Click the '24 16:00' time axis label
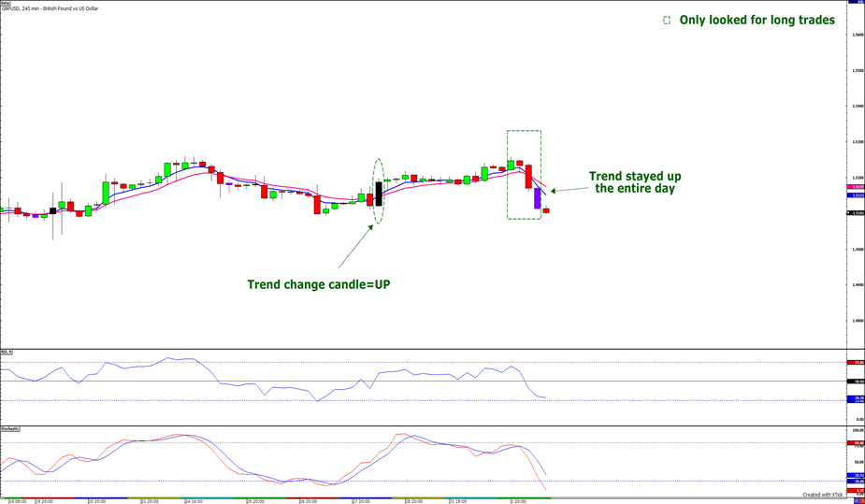865x504 pixels. (x=195, y=502)
